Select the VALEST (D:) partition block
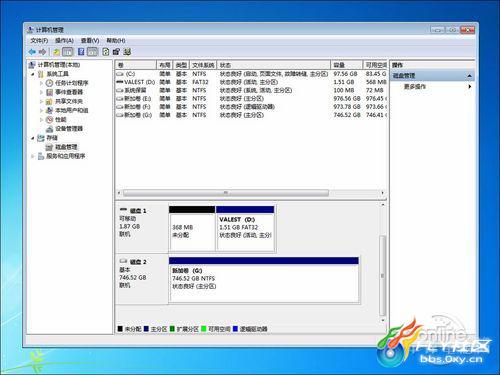Screen dimensions: 500x375 pos(245,228)
